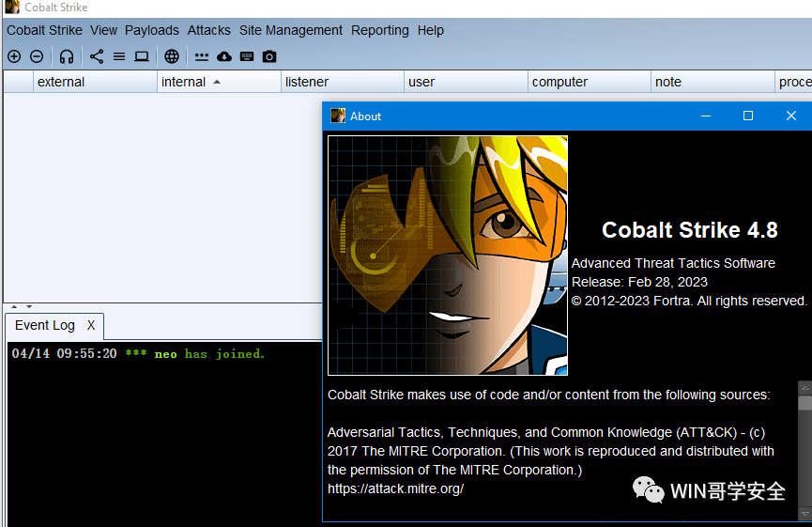Open listeners via headphones icon

tap(67, 56)
